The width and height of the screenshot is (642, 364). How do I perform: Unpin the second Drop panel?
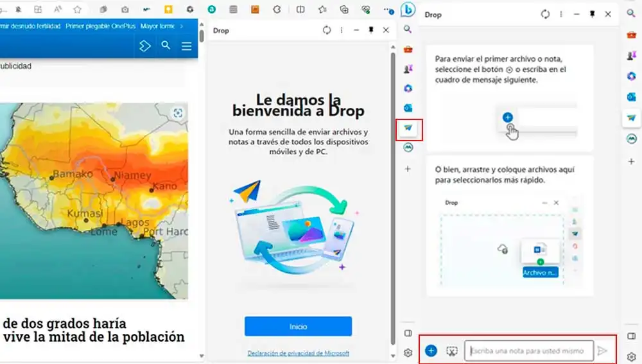(592, 14)
